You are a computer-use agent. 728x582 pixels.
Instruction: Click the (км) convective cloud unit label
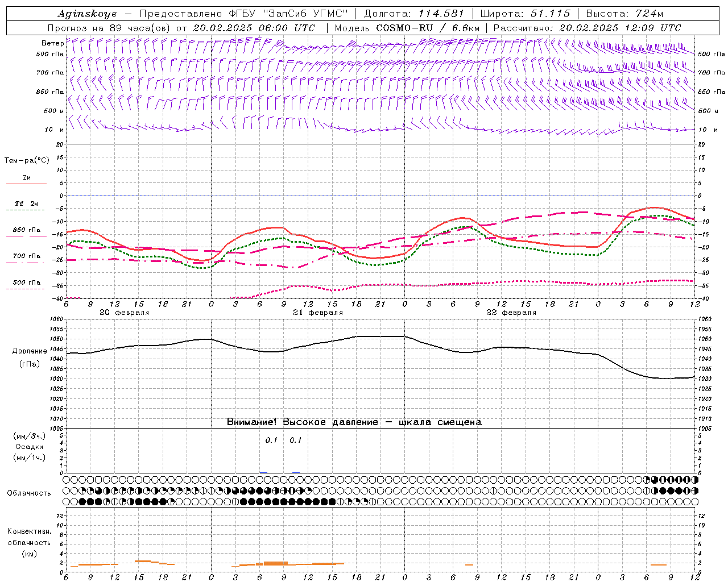[29, 554]
